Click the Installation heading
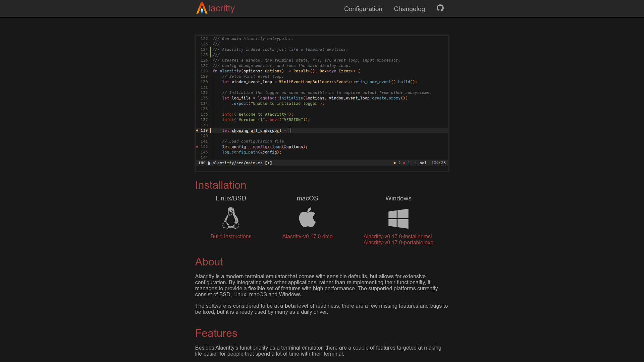Viewport: 644px width, 362px height. pyautogui.click(x=221, y=185)
